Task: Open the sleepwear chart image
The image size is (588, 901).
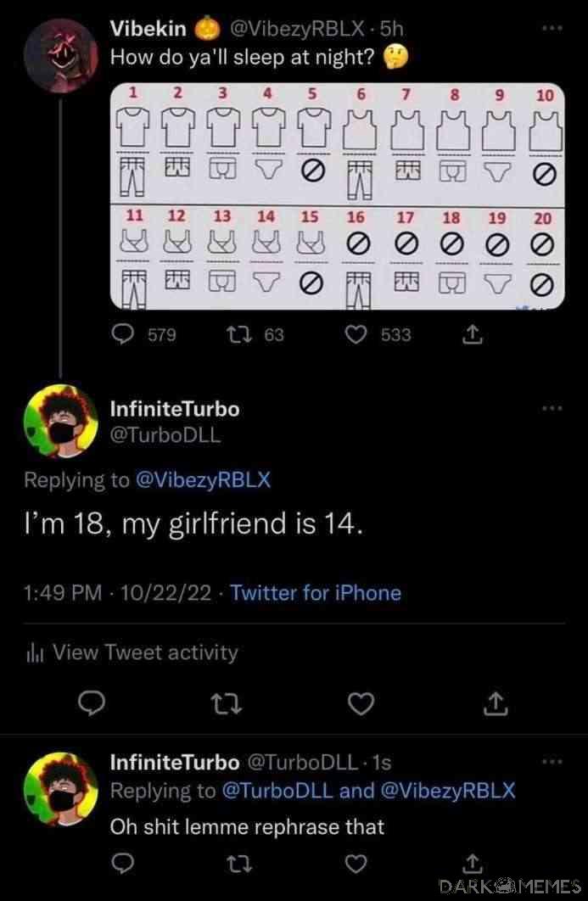Action: 338,196
